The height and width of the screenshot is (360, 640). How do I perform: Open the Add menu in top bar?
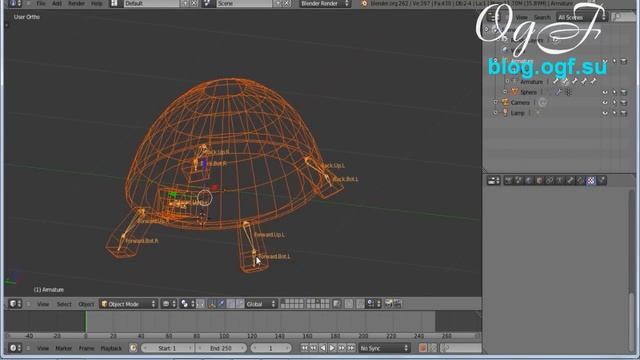pyautogui.click(x=57, y=3)
